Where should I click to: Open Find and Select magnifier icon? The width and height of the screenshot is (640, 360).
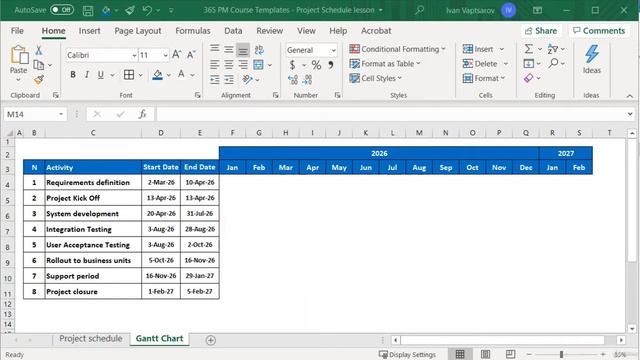click(x=553, y=63)
